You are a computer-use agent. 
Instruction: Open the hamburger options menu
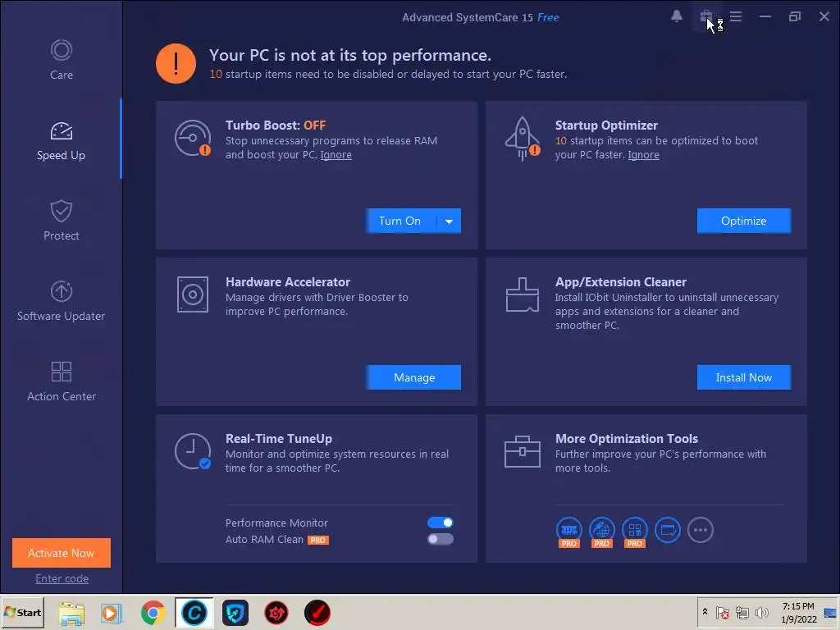736,16
